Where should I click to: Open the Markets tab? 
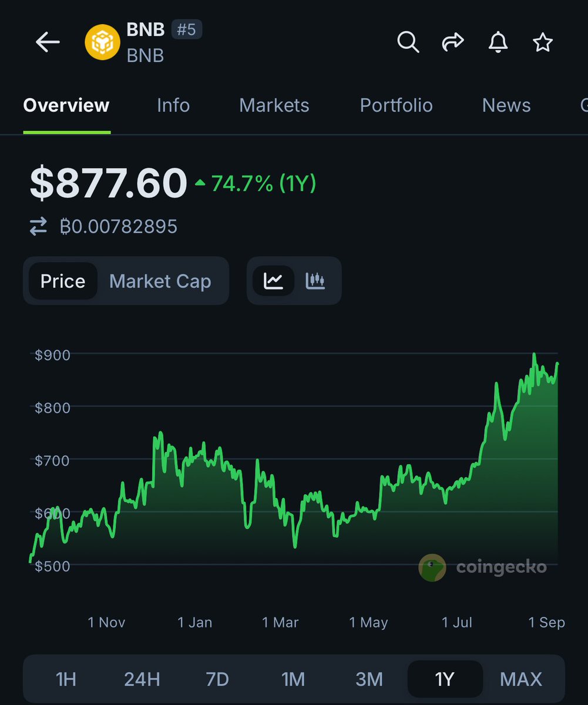click(274, 105)
